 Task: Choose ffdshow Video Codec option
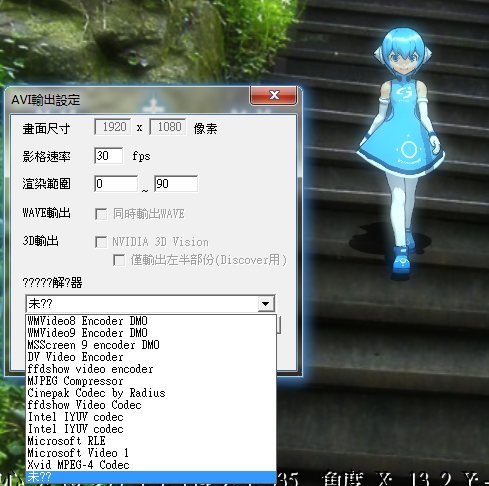(151, 405)
